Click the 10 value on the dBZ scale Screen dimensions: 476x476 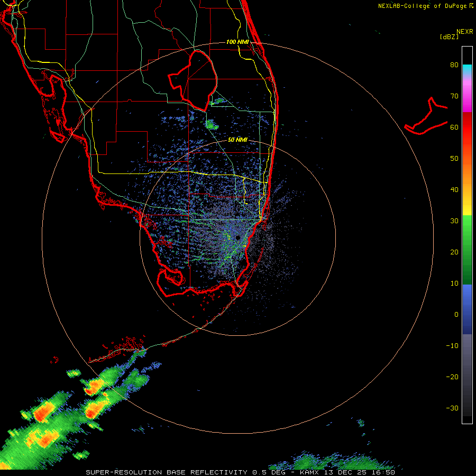point(454,283)
